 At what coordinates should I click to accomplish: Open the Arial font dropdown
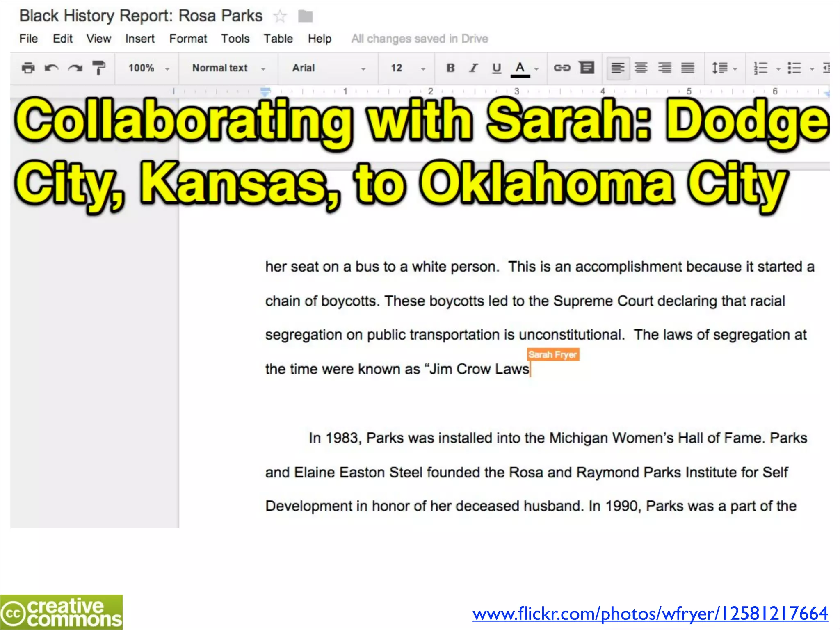point(328,68)
